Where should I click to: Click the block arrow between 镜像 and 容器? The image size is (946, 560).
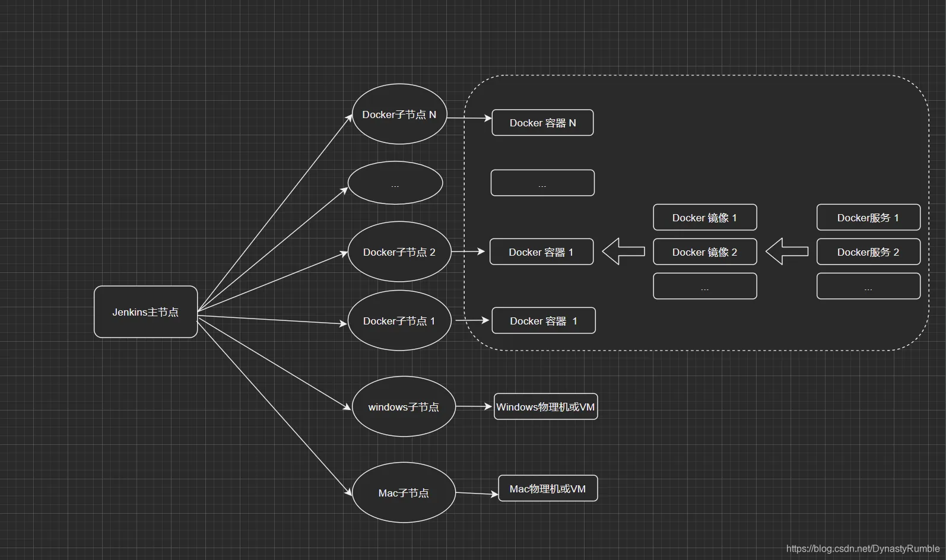[623, 252]
